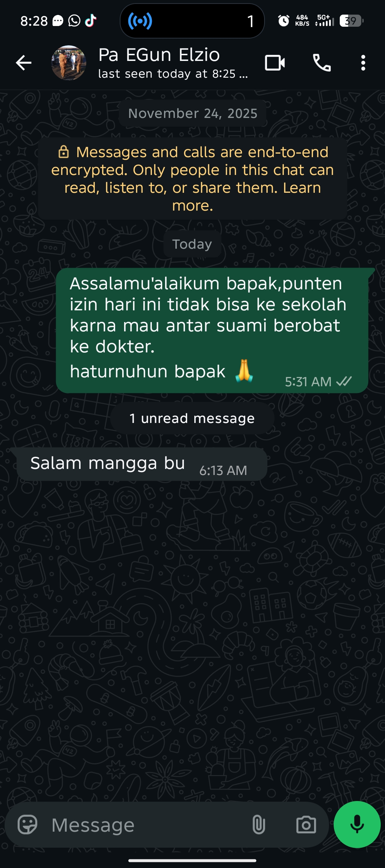
Task: Tap the paperclip attachment icon
Action: pos(258,825)
